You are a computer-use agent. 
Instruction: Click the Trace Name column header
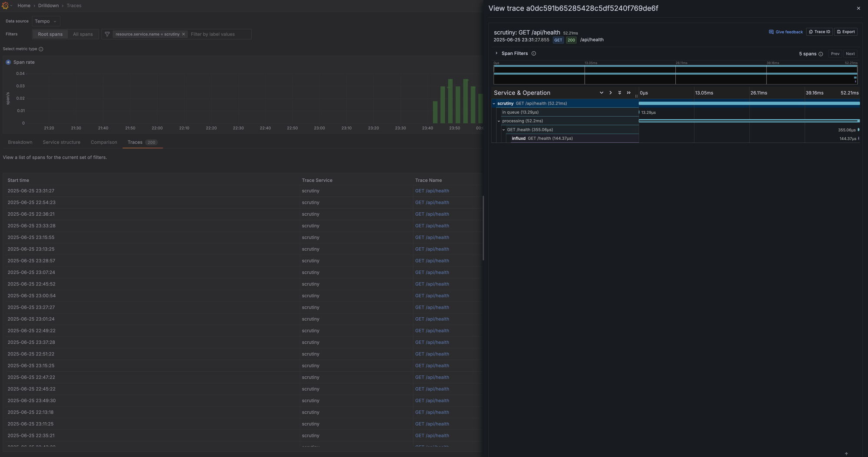[428, 181]
